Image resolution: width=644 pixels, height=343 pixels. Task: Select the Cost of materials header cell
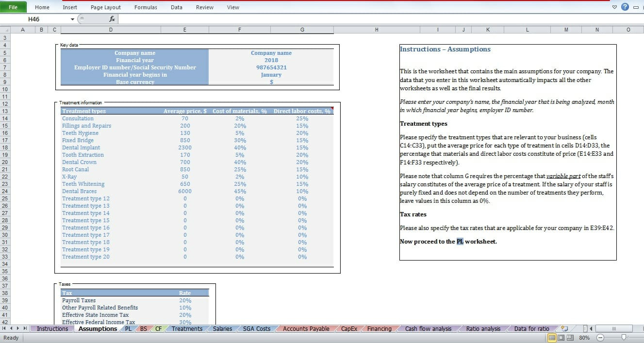(240, 111)
